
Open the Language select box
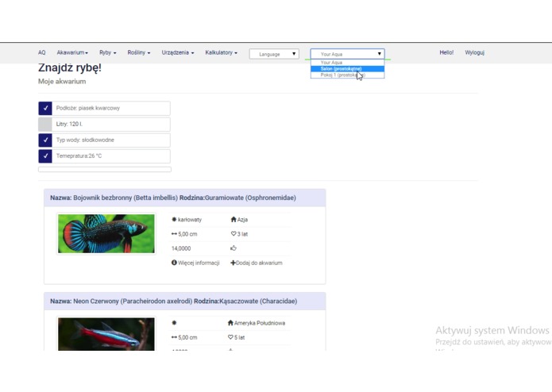(274, 54)
